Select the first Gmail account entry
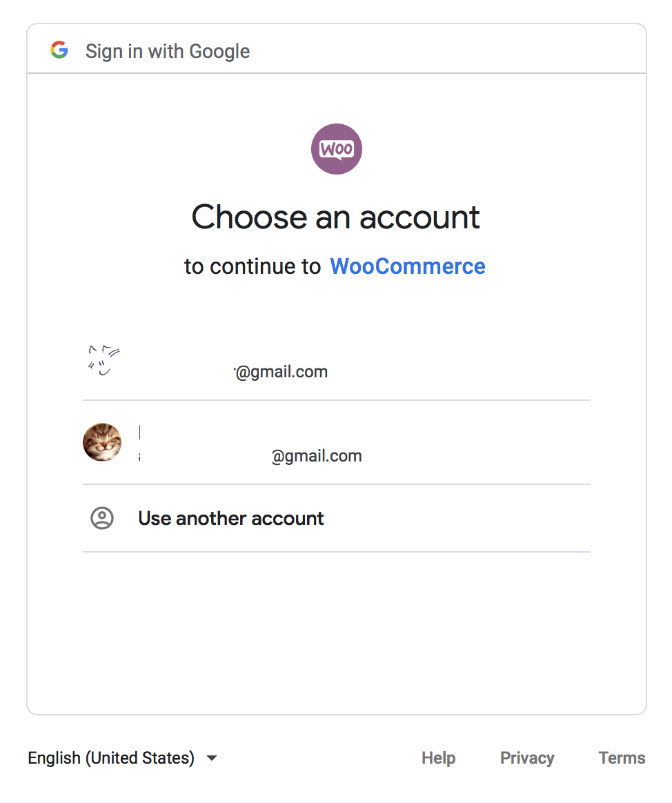 point(336,359)
